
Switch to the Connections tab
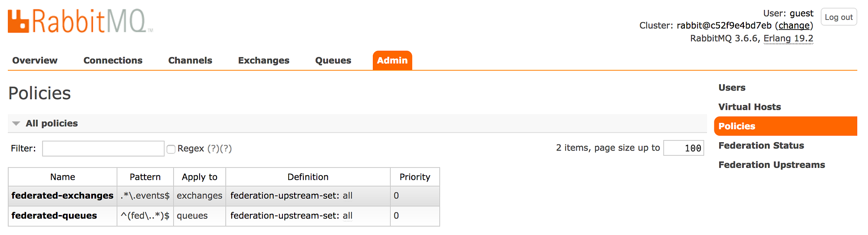113,61
